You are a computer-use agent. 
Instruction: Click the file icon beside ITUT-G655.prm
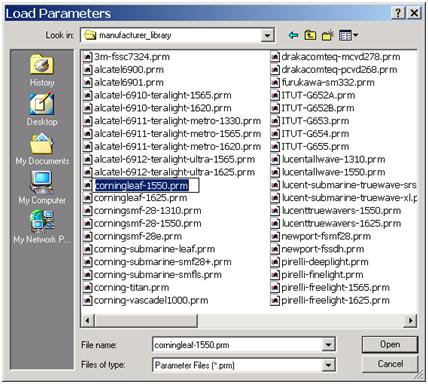tap(275, 146)
